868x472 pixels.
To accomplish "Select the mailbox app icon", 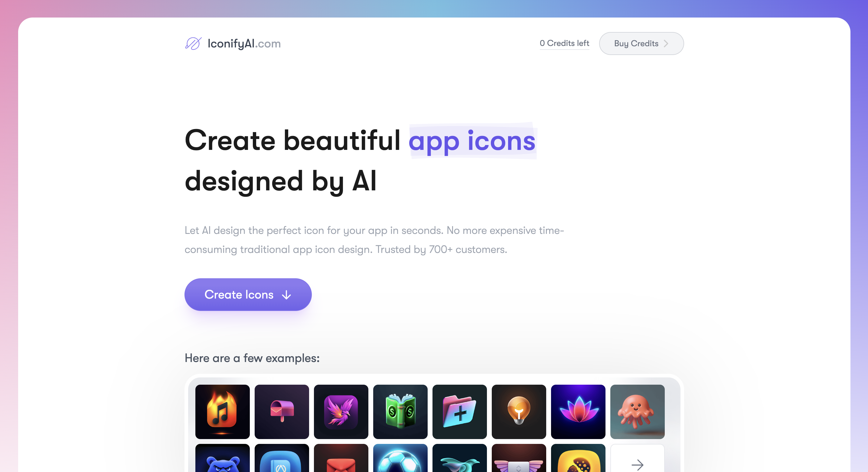I will (x=281, y=411).
